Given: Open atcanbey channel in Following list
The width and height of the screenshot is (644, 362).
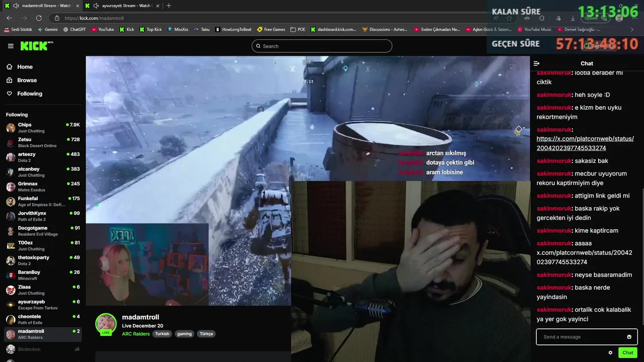Looking at the screenshot, I should pyautogui.click(x=43, y=172).
